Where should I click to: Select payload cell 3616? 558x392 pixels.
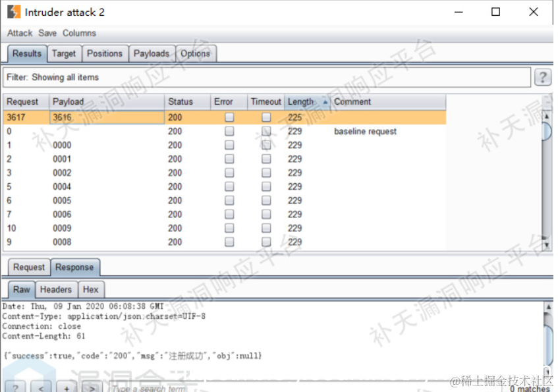107,117
